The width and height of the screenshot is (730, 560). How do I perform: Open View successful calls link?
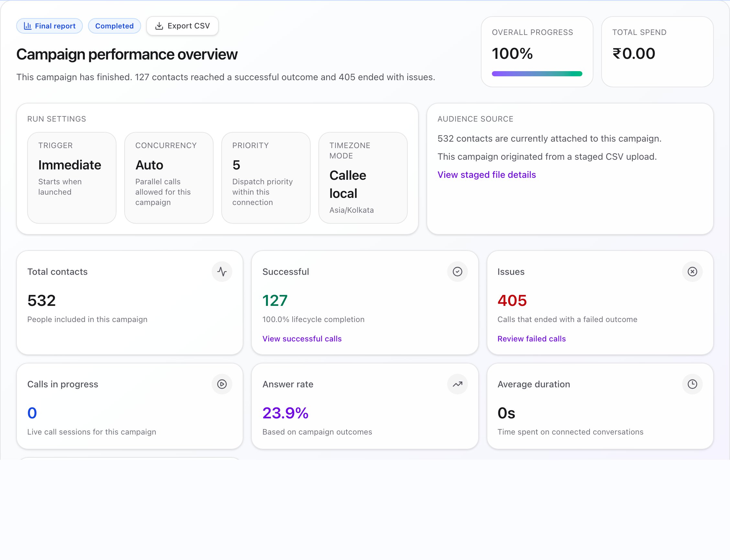pyautogui.click(x=302, y=339)
